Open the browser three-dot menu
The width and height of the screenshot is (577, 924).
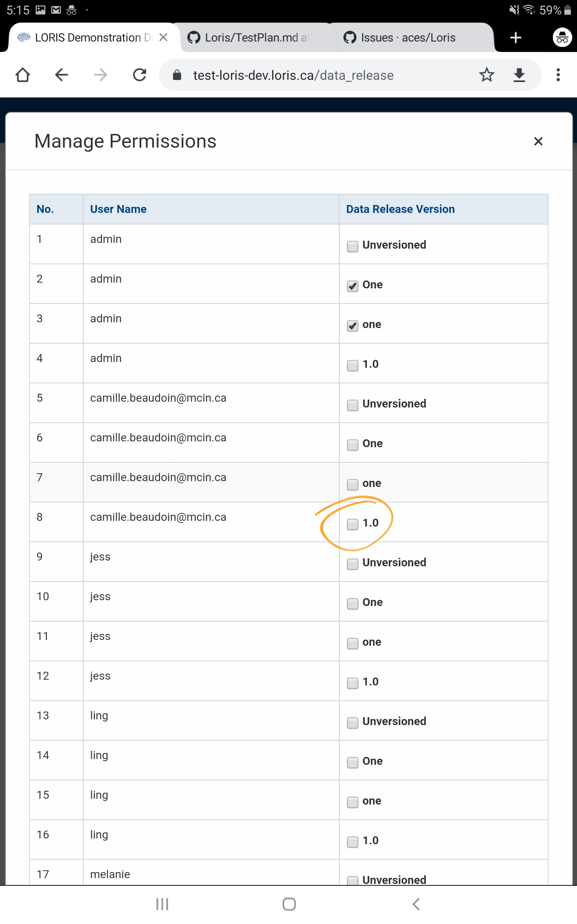click(x=558, y=75)
